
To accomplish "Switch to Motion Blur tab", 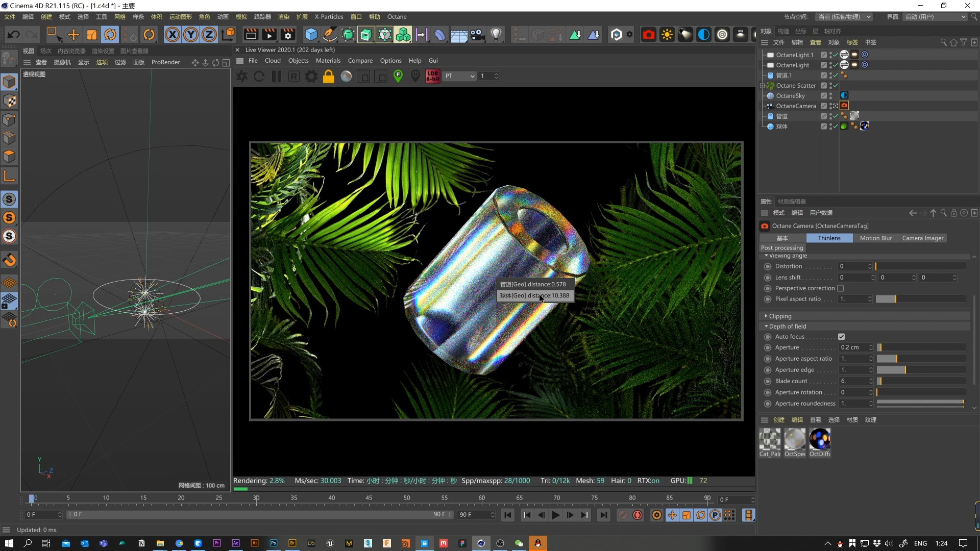I will coord(876,237).
